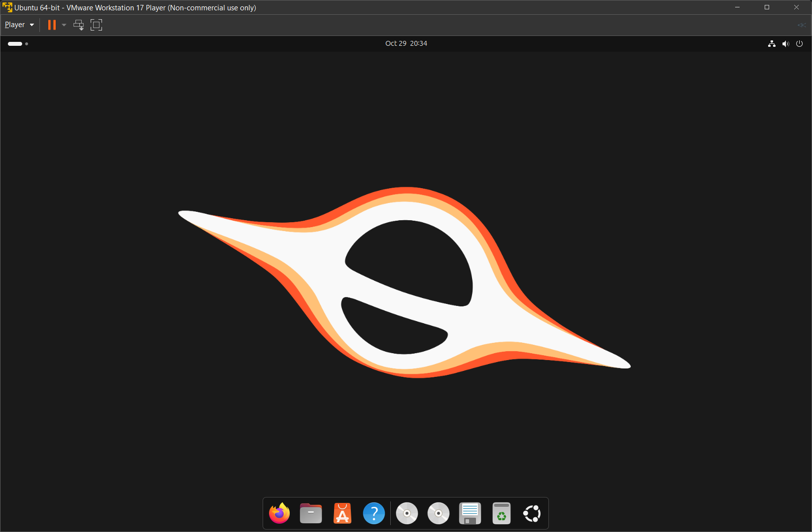Launch Firefox from the dock
This screenshot has height=532, width=812.
[279, 513]
